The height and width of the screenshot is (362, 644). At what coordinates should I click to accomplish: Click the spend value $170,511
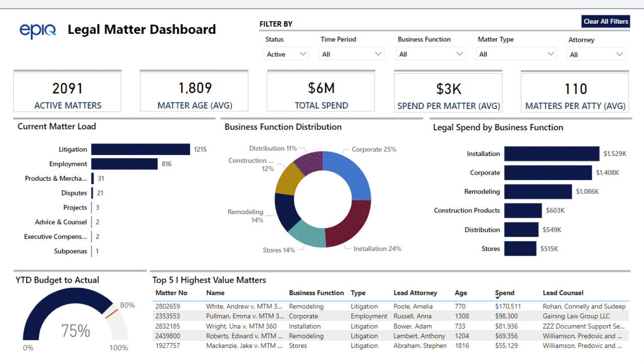point(508,306)
